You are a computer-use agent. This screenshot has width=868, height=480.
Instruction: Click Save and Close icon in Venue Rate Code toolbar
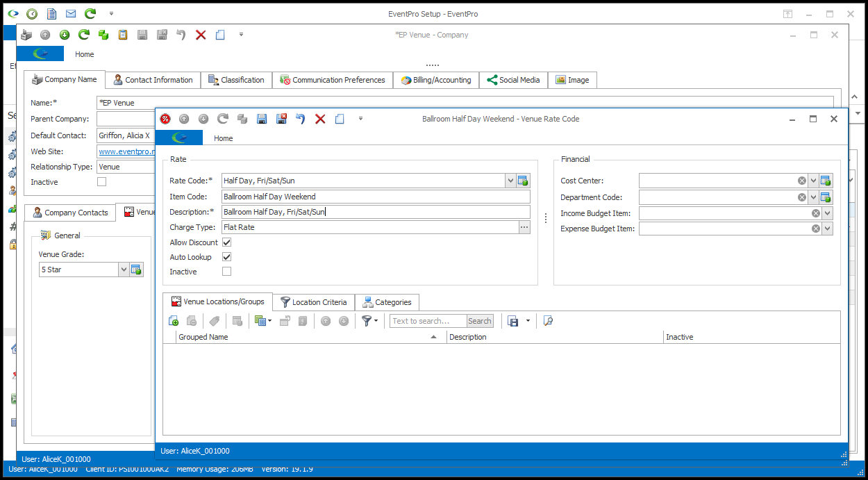(x=281, y=119)
